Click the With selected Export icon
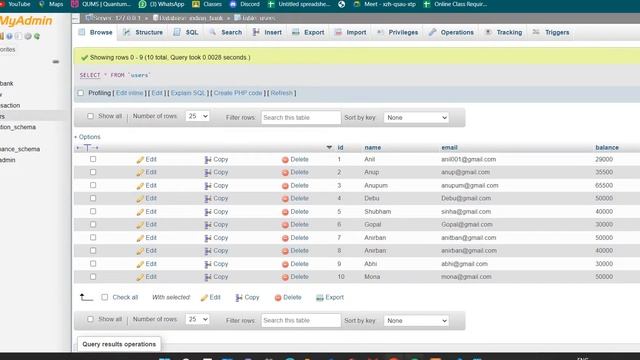The height and width of the screenshot is (360, 640). tap(320, 298)
